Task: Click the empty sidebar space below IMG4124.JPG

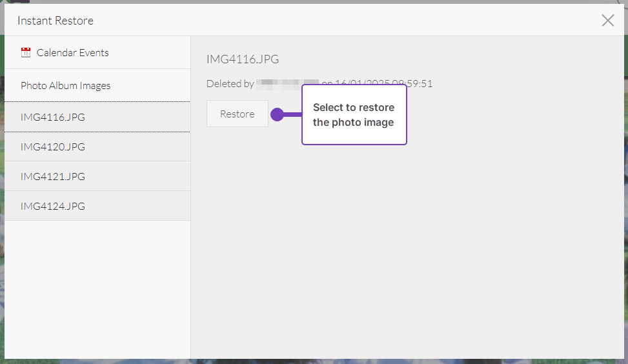Action: tap(97, 290)
